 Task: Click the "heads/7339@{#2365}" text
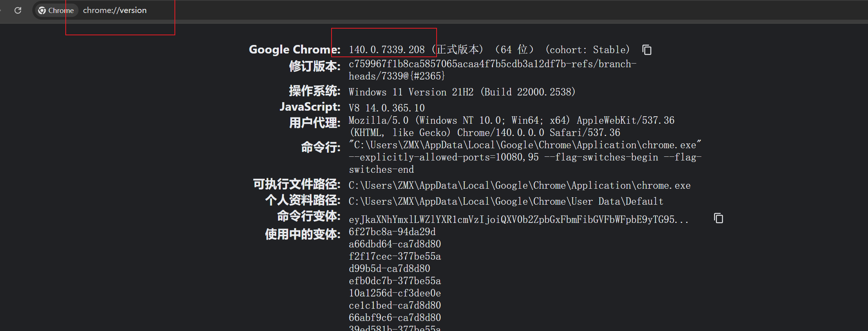[x=397, y=76]
